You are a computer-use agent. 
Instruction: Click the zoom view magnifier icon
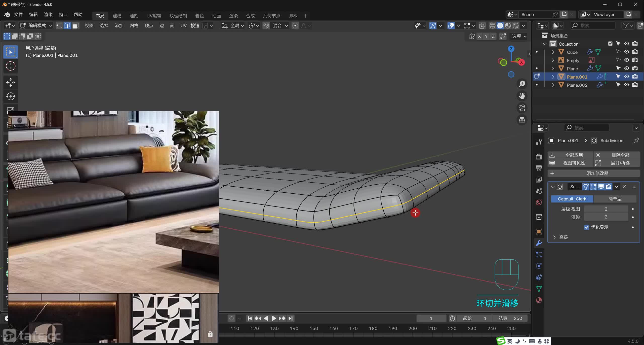click(522, 84)
